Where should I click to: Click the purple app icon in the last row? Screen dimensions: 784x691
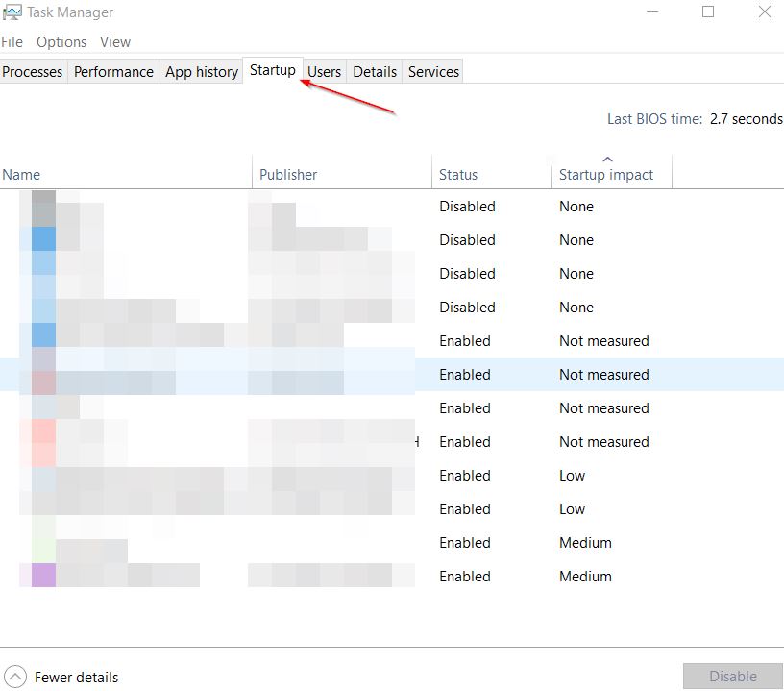click(x=43, y=575)
